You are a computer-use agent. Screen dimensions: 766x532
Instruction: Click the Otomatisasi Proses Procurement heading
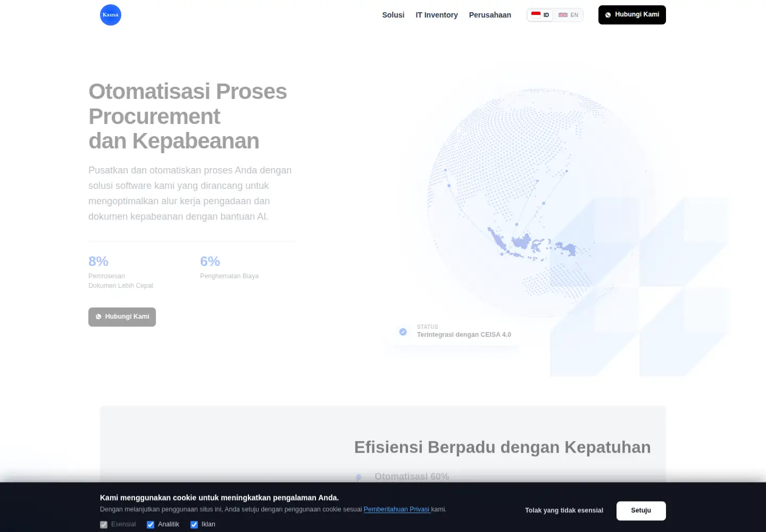pyautogui.click(x=188, y=116)
